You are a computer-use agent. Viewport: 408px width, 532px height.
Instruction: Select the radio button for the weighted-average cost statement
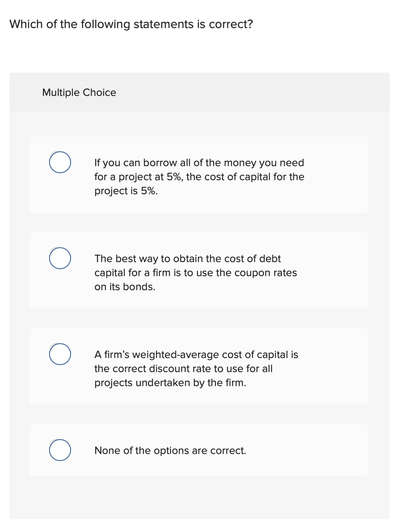[x=60, y=355]
